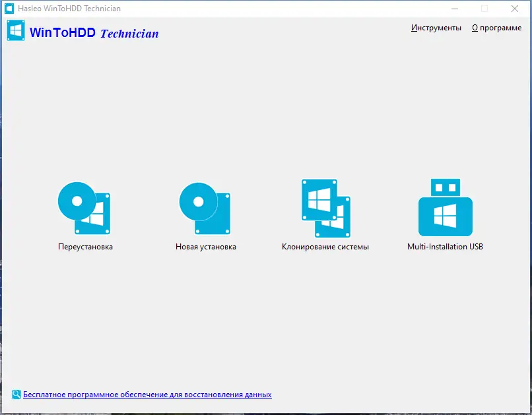Screen dimensions: 532x415
Task: Open the Инструменты menu
Action: (437, 28)
